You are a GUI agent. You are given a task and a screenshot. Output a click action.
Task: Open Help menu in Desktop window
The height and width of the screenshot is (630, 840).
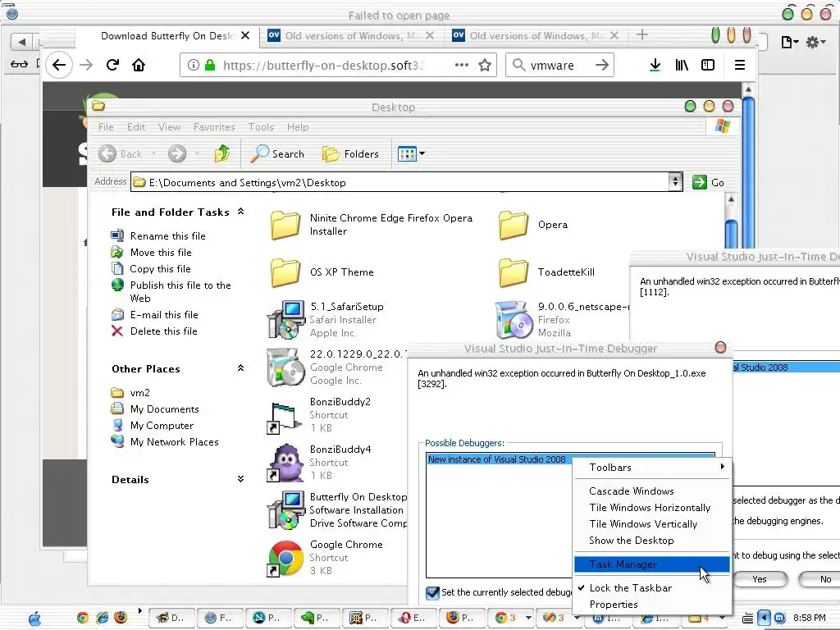point(298,127)
